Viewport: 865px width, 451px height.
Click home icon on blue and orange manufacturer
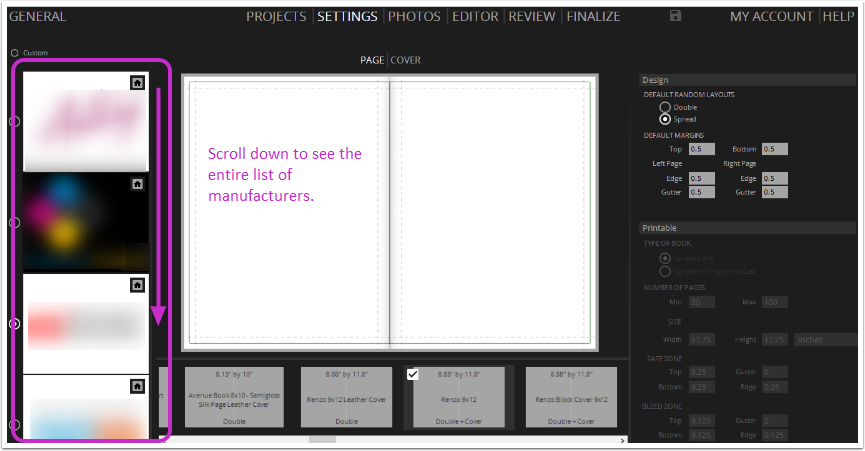pos(137,386)
